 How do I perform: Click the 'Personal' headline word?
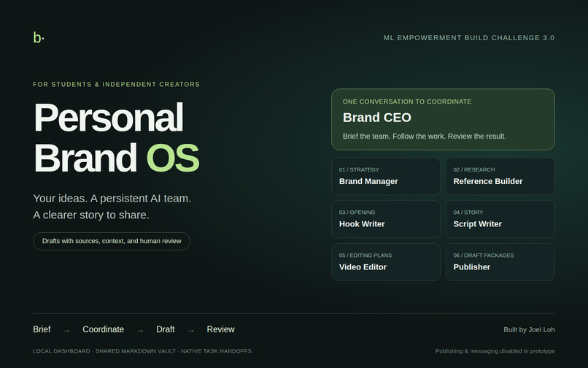coord(109,118)
